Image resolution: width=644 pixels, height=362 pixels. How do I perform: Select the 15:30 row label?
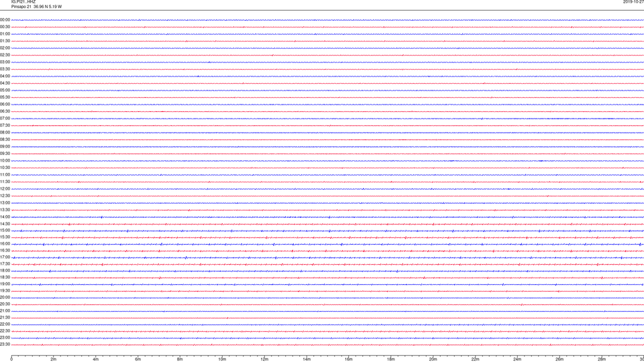pyautogui.click(x=5, y=237)
